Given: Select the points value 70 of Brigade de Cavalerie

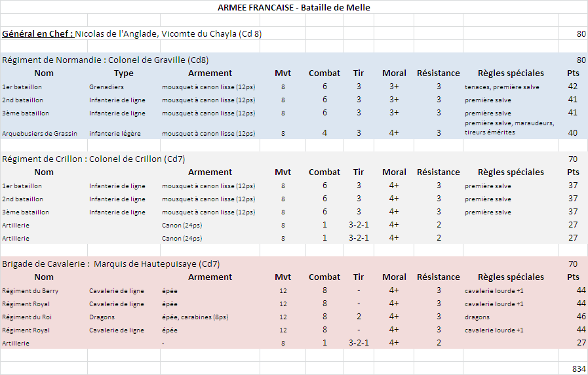Looking at the screenshot, I should click(x=573, y=264).
